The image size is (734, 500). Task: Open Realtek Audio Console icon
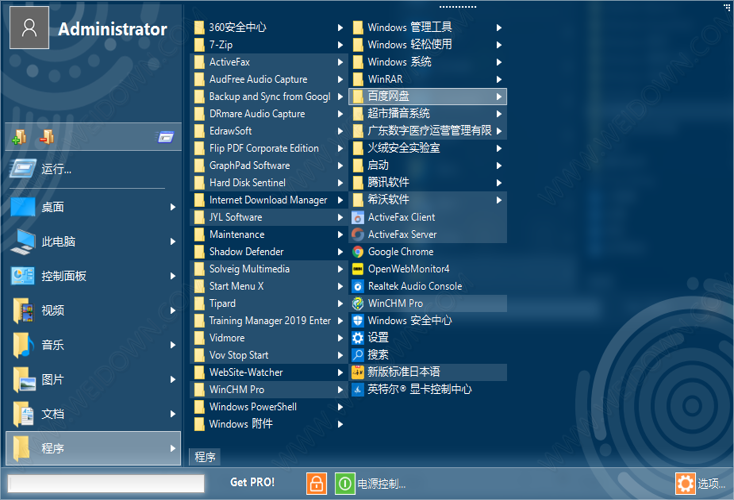[x=358, y=286]
